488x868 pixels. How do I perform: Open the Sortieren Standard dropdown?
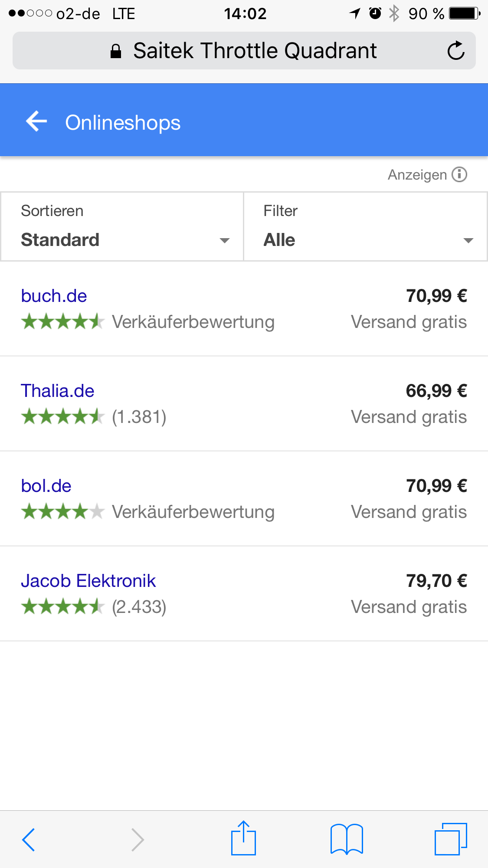[122, 227]
